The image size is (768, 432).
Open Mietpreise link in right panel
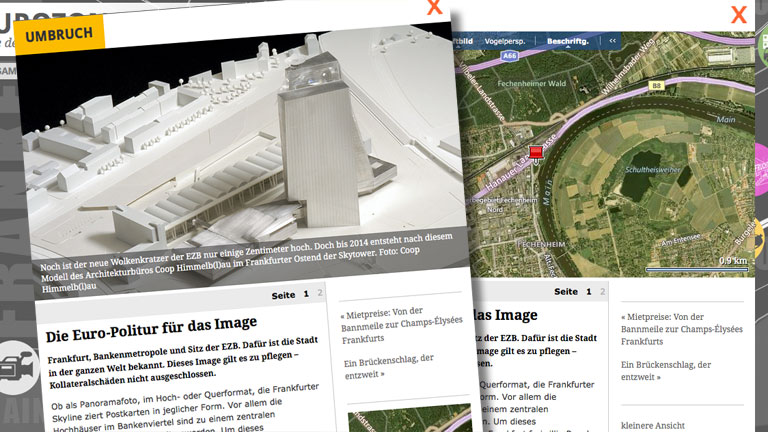(x=682, y=329)
